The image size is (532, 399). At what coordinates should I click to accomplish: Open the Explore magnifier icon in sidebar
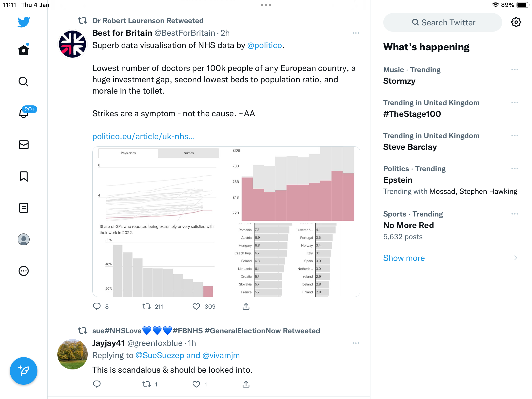(24, 82)
